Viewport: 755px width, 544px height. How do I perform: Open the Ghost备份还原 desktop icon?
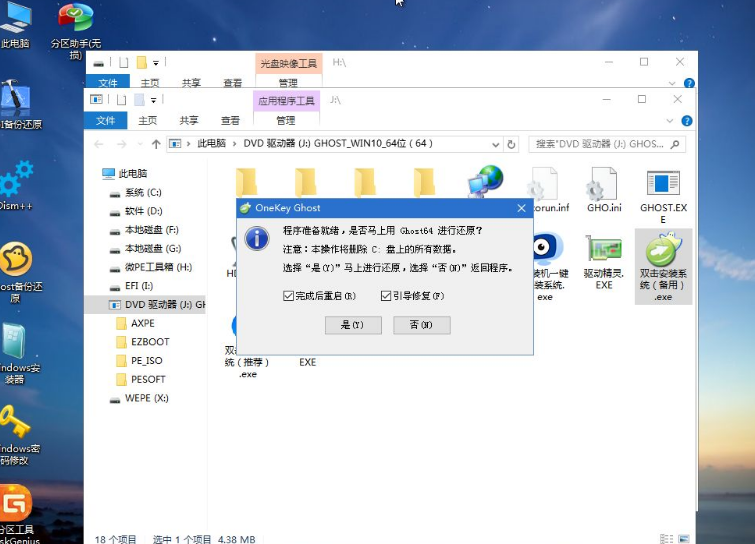point(17,272)
